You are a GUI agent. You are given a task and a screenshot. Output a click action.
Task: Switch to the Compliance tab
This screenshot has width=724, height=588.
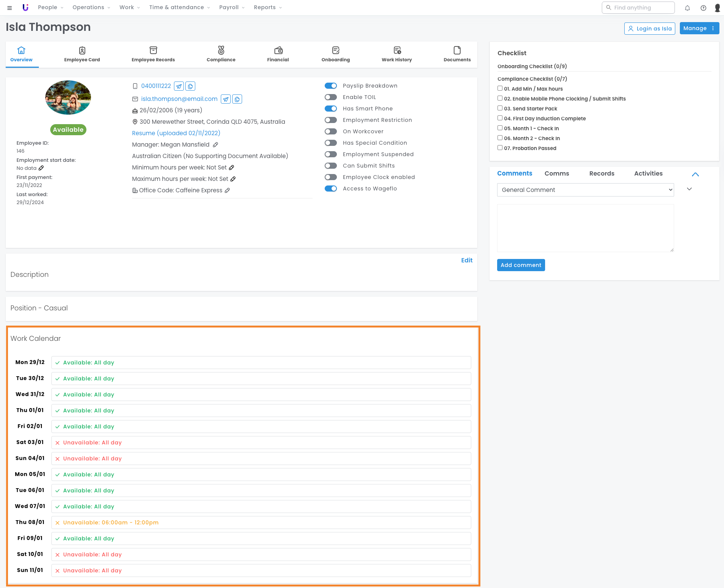click(221, 54)
